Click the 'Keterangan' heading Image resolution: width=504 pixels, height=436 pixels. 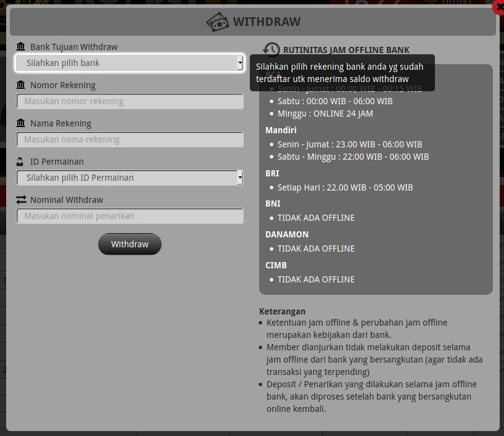pyautogui.click(x=282, y=311)
